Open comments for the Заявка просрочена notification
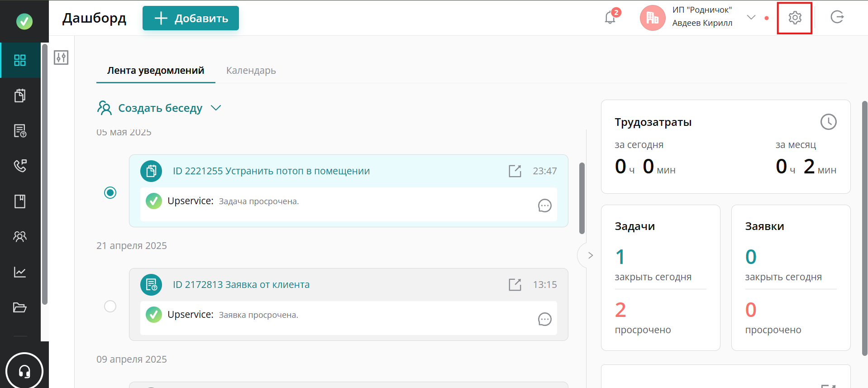Screen dimensions: 868x388 [545, 319]
